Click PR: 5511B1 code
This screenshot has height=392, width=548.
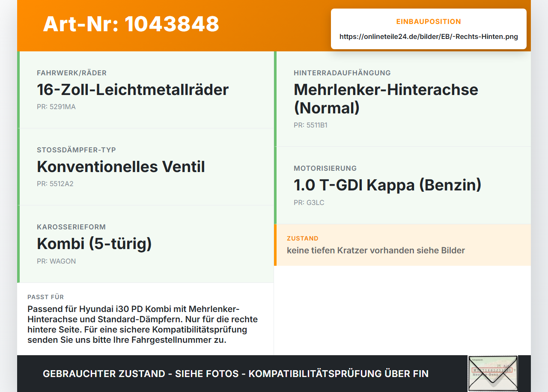[x=310, y=125]
